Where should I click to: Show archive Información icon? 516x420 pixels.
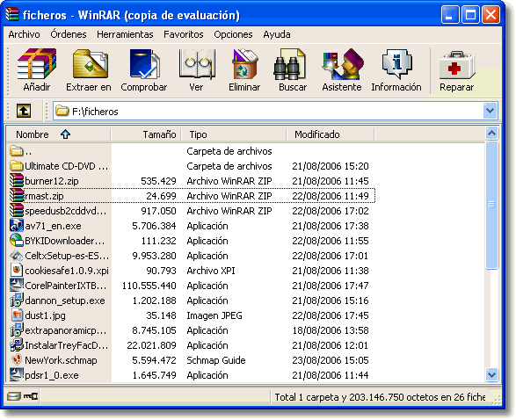tap(396, 64)
